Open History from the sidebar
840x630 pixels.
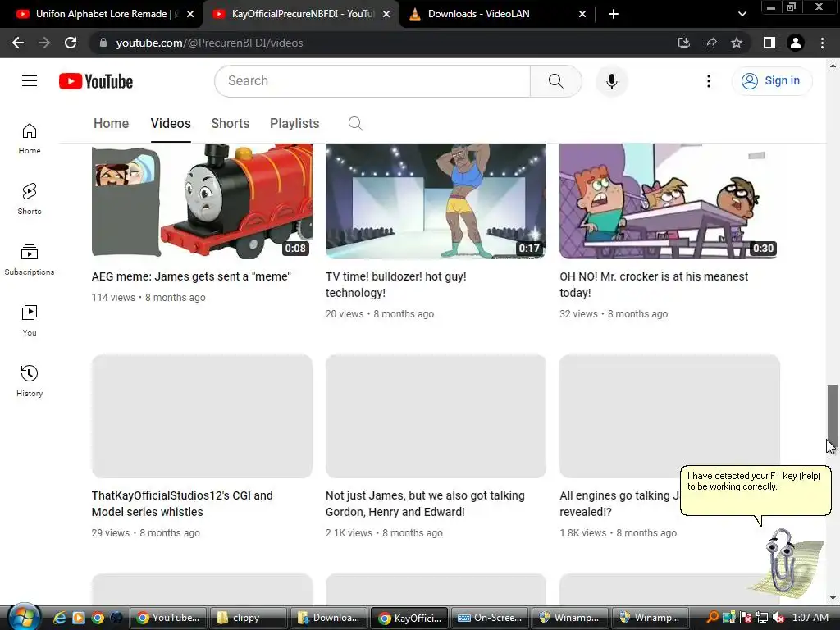pos(30,381)
